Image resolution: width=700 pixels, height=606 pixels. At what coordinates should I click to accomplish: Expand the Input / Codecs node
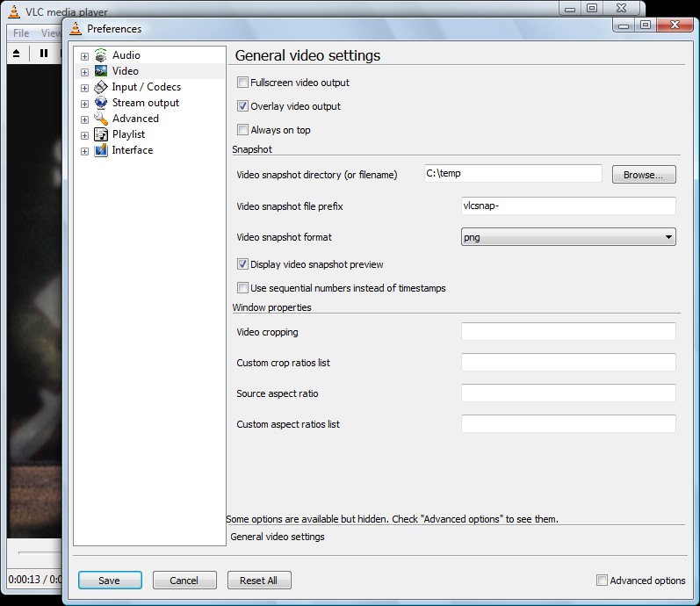coord(84,88)
